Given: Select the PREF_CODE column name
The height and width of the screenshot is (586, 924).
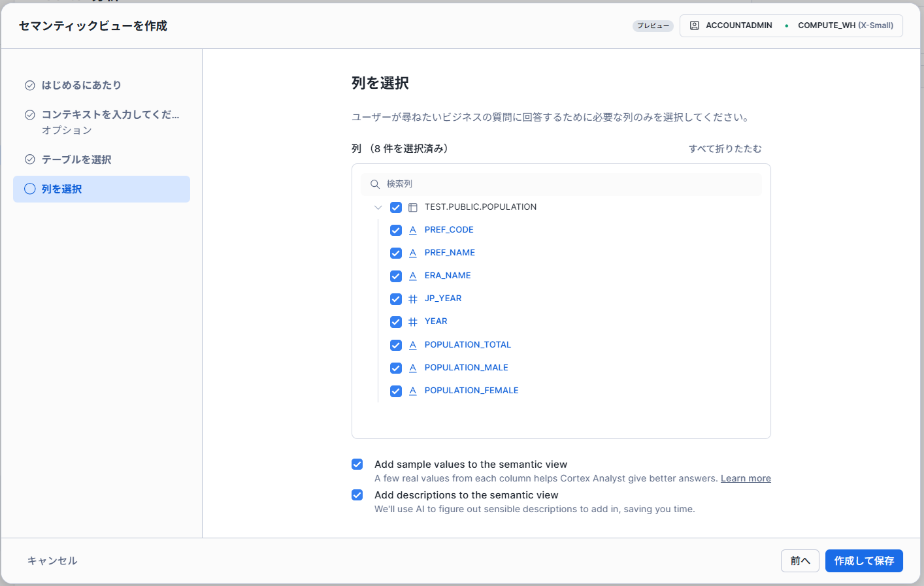Looking at the screenshot, I should coord(449,230).
